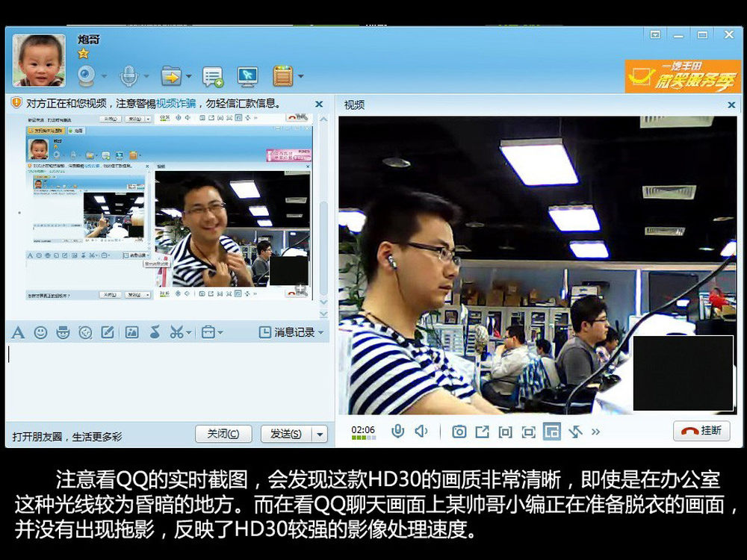Expand briefcase tools dropdown arrow

click(x=220, y=333)
